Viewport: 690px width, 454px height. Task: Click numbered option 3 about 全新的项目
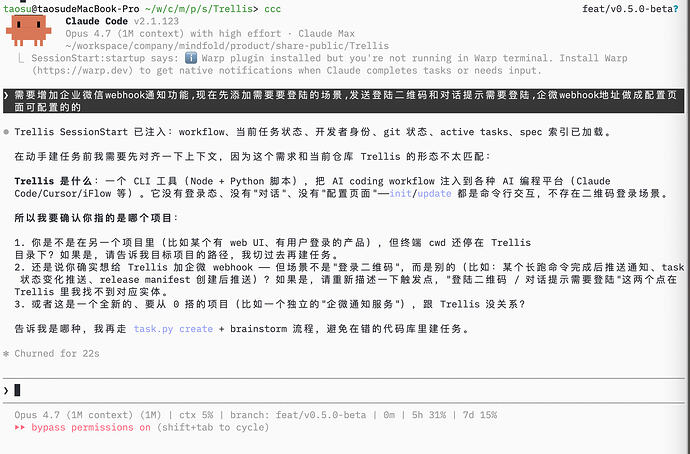270,304
